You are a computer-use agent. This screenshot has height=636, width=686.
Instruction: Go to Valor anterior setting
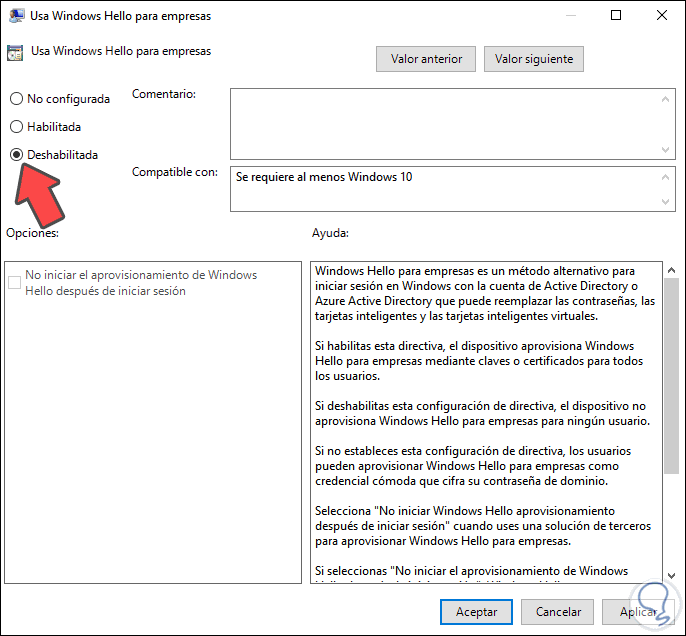pos(426,59)
